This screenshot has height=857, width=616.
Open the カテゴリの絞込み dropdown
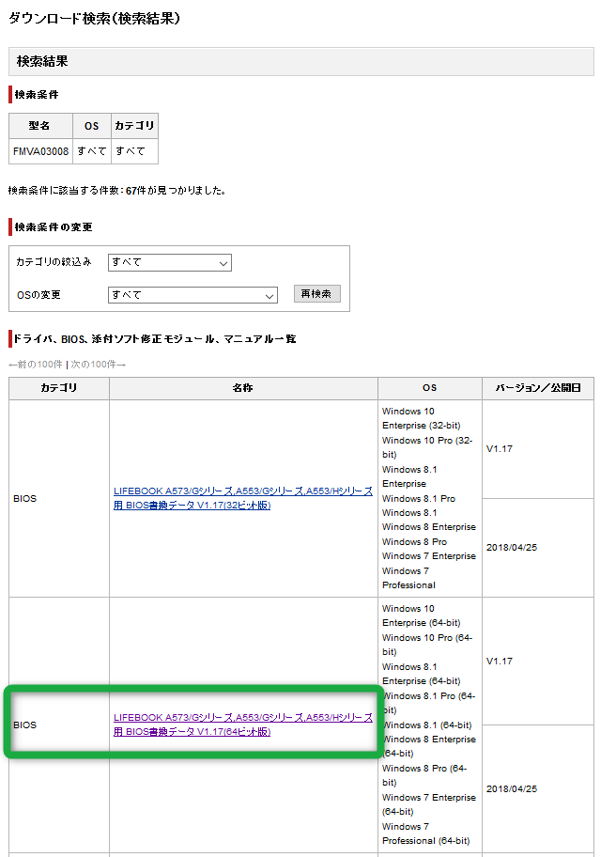(170, 262)
